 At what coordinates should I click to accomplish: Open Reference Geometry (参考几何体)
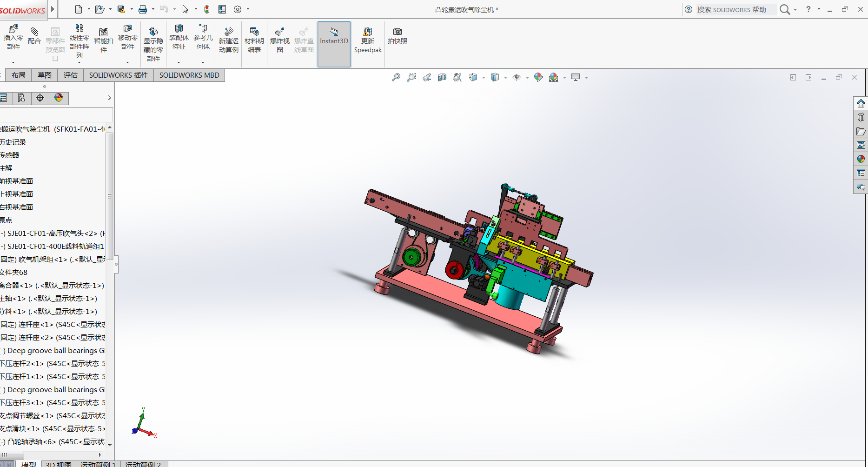point(203,37)
